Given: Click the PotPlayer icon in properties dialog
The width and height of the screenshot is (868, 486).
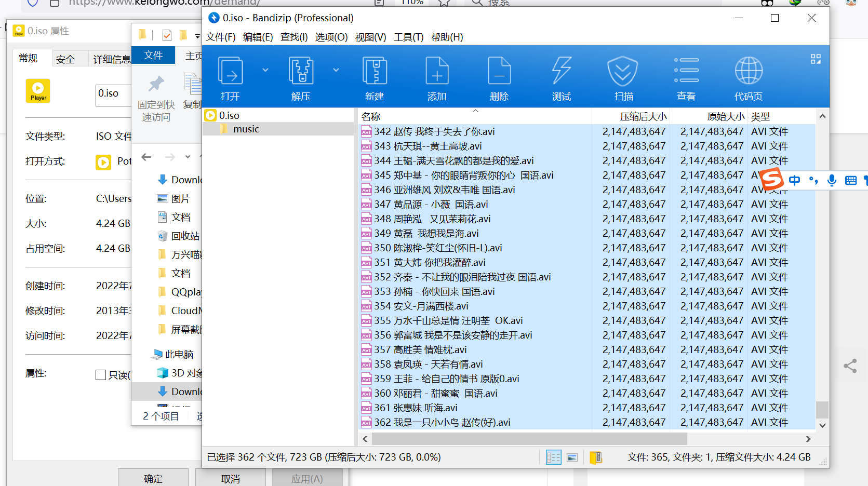Looking at the screenshot, I should 103,163.
